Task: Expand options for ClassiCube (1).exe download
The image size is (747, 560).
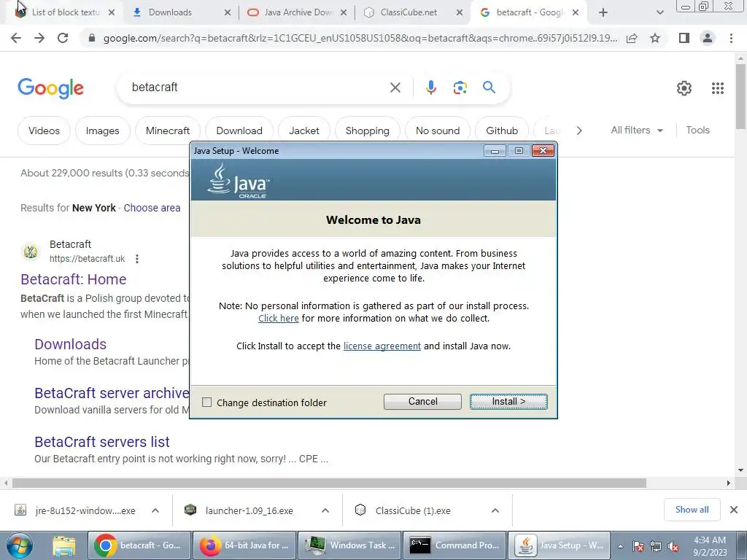Action: point(495,510)
